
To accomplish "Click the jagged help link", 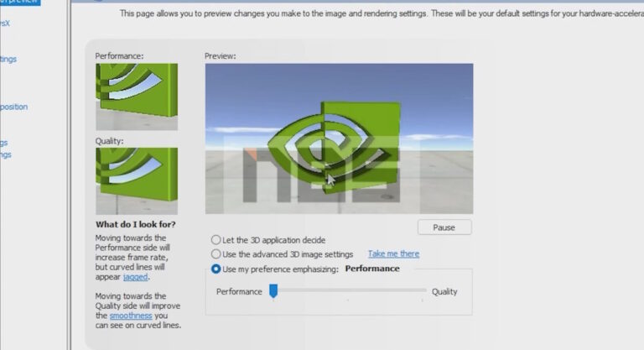I will point(135,276).
